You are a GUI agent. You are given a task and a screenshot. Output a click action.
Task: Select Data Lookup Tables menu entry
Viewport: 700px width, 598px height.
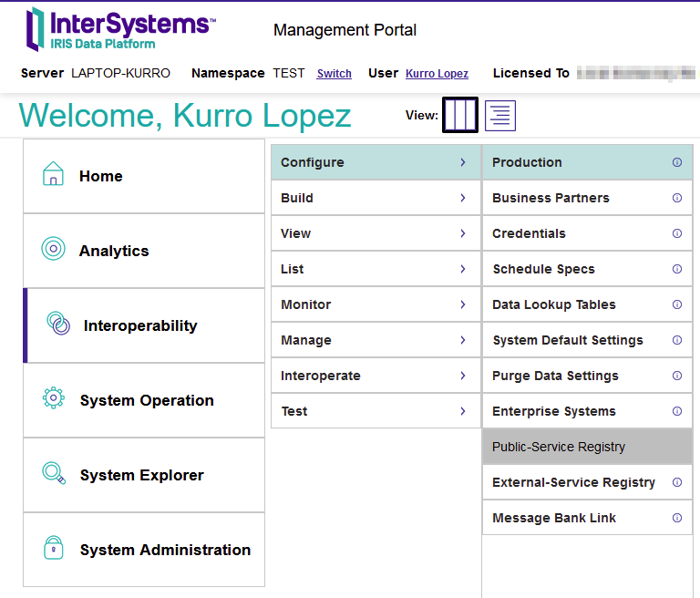point(554,304)
